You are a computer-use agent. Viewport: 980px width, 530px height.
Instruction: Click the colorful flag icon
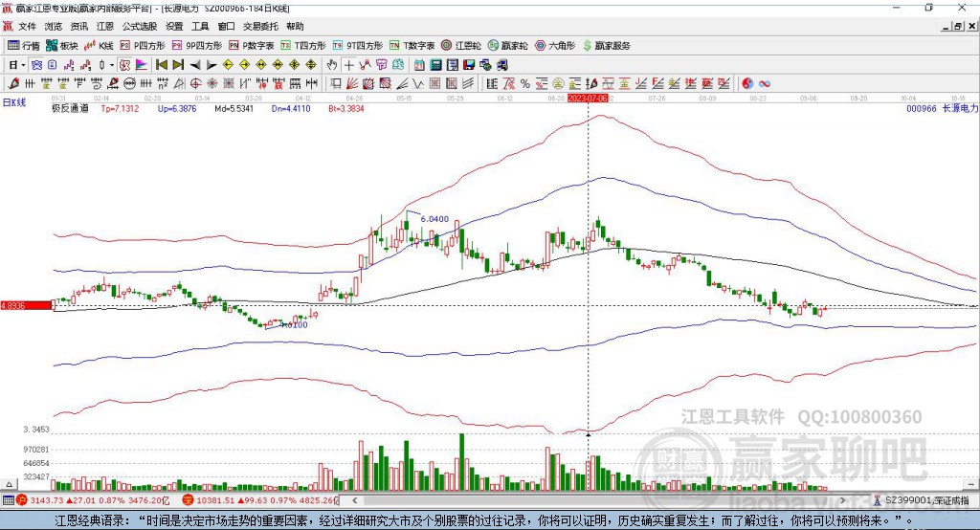click(142, 65)
